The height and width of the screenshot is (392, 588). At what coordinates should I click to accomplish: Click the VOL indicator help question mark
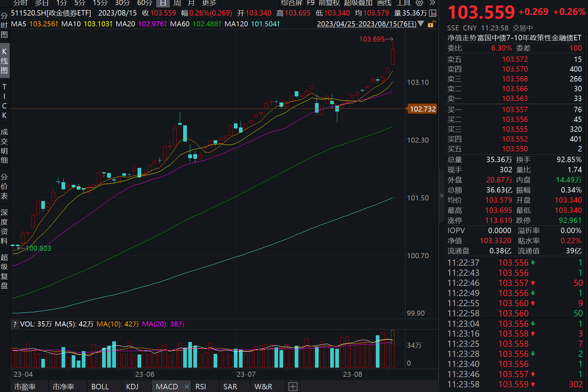[x=15, y=324]
